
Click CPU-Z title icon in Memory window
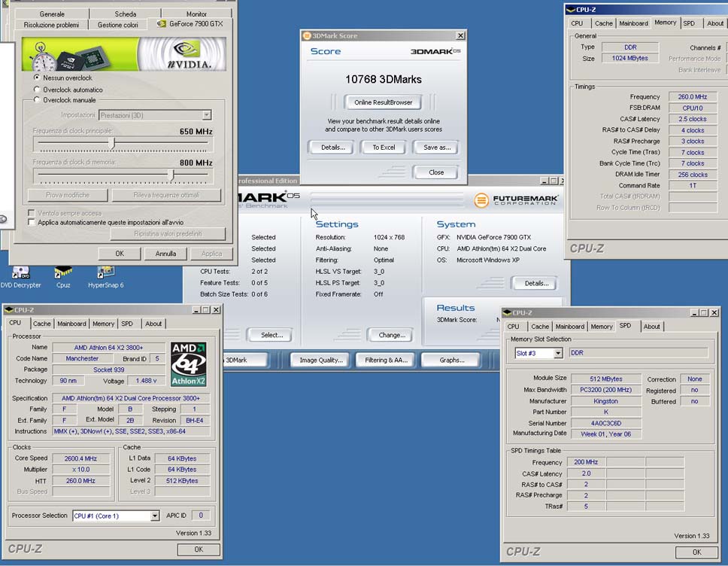(x=571, y=9)
